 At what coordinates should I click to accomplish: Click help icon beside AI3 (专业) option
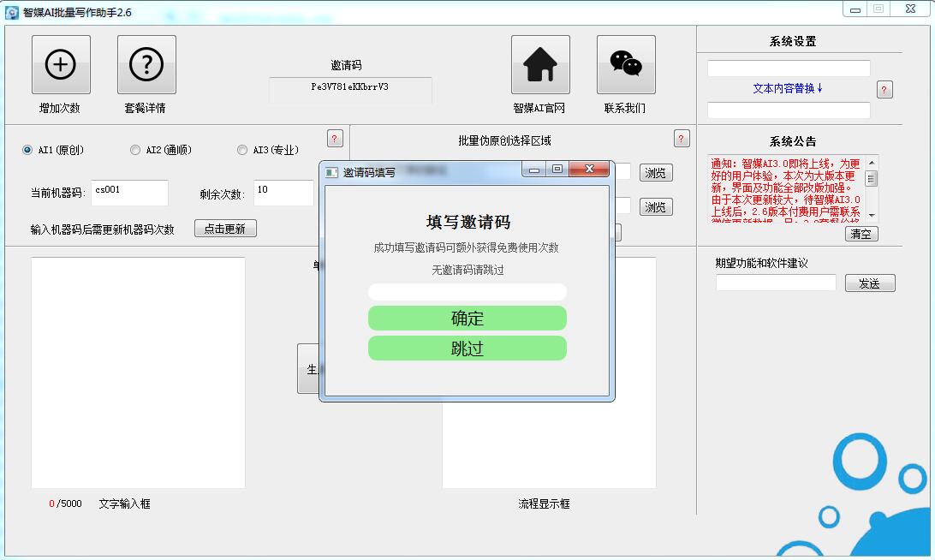point(335,139)
